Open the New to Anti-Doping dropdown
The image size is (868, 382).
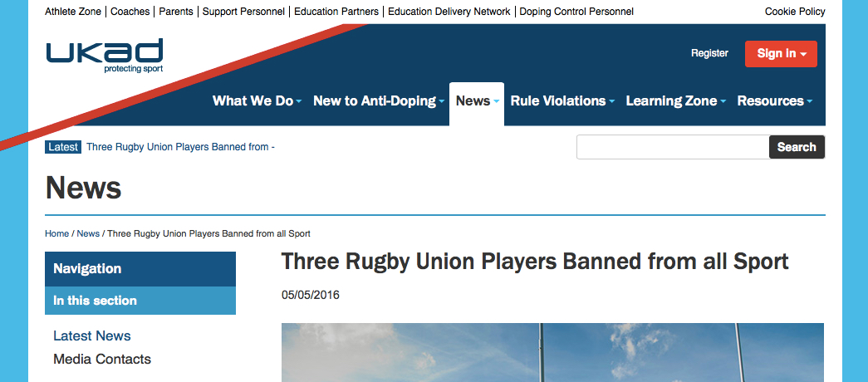(x=378, y=101)
